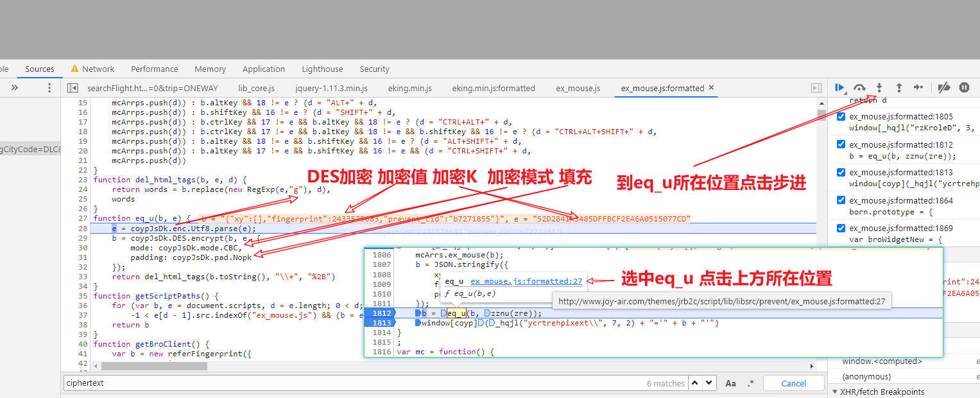Click the 'padding: coypJsDk.pad.Nopk' code line
Viewport: 980px width, 398px height.
[x=191, y=257]
